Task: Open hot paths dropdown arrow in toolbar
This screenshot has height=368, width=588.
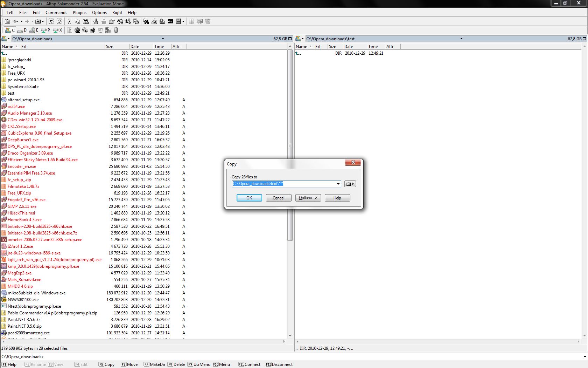Action: click(x=43, y=21)
